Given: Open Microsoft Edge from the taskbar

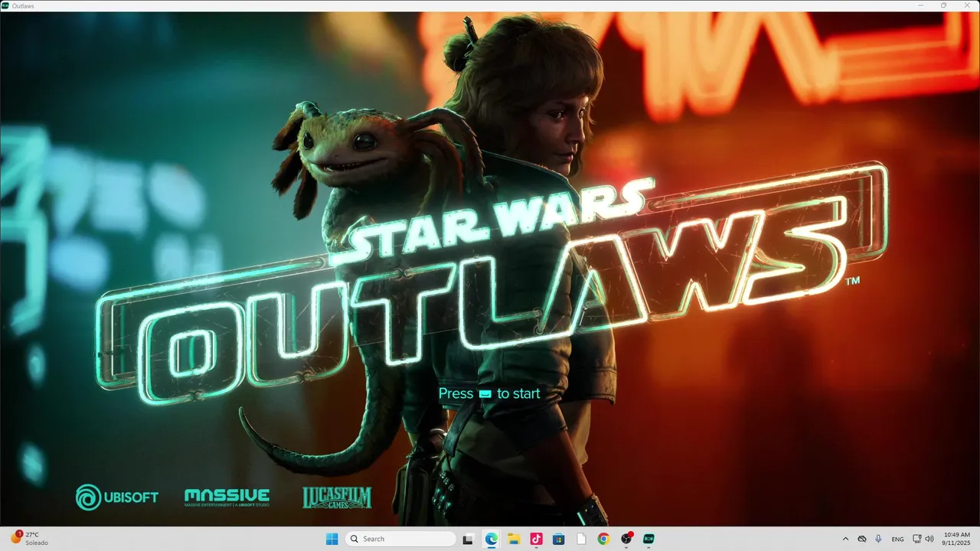Looking at the screenshot, I should (492, 539).
